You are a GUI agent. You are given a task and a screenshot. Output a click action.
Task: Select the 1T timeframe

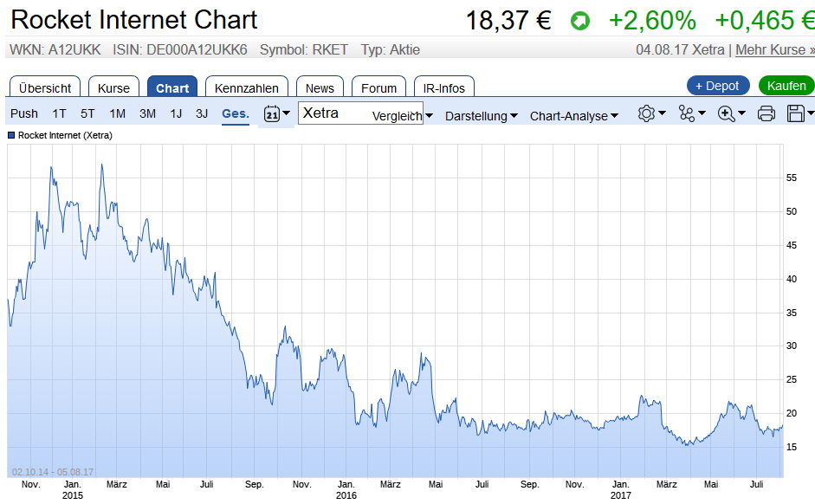tap(59, 113)
